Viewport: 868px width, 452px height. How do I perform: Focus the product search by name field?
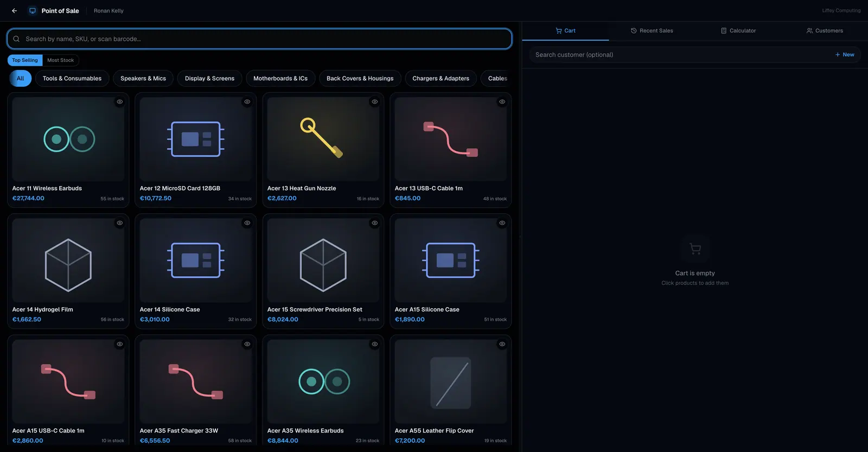pos(259,39)
